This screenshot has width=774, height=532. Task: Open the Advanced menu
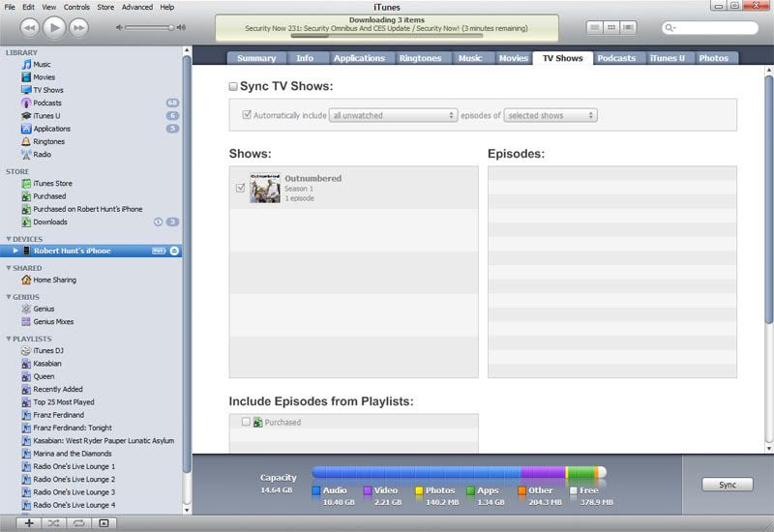(137, 7)
